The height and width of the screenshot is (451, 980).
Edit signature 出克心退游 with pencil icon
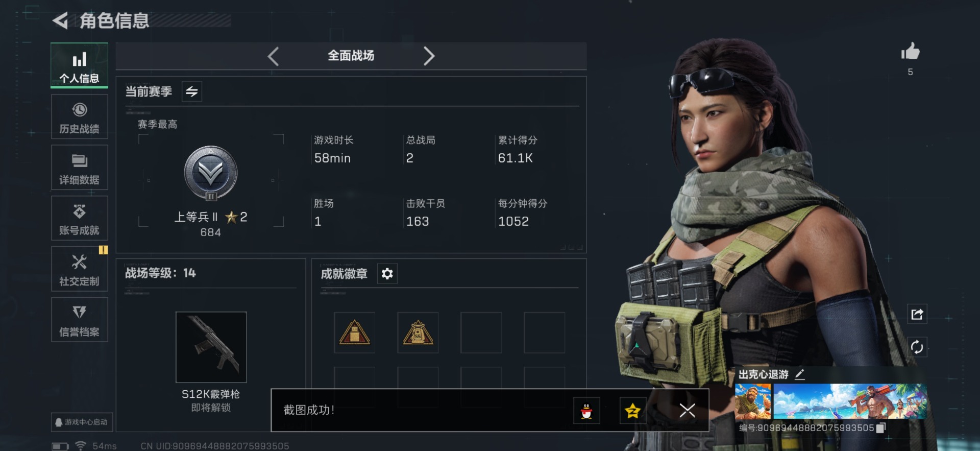[x=800, y=374]
